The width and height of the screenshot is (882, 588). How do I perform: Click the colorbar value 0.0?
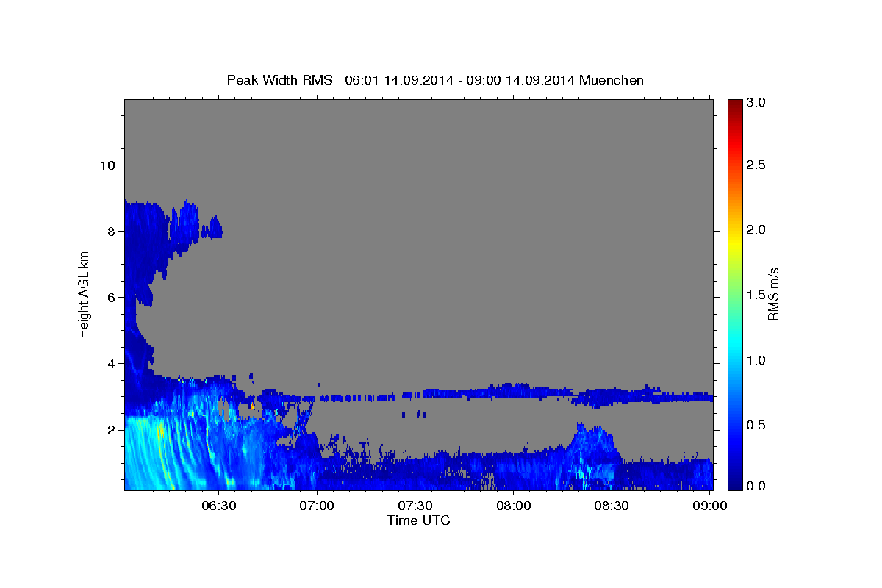tap(756, 486)
